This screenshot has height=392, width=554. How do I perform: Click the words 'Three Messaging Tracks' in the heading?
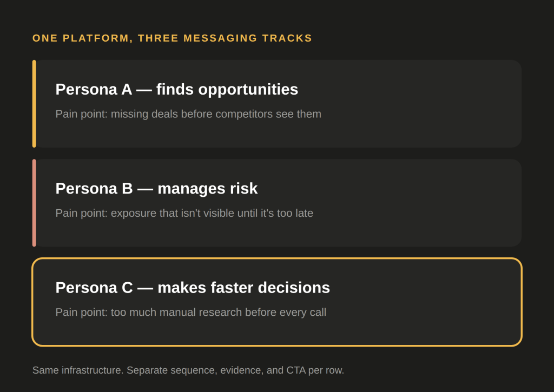(225, 38)
